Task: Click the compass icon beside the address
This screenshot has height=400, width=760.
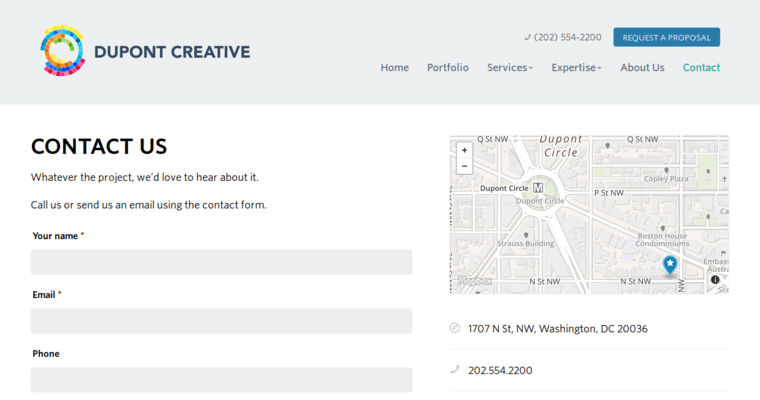Action: (455, 328)
